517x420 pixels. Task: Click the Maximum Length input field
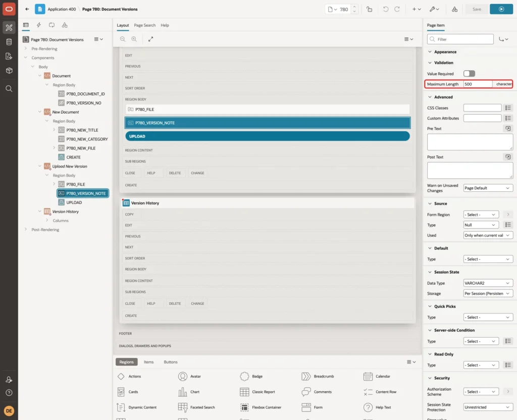point(478,84)
